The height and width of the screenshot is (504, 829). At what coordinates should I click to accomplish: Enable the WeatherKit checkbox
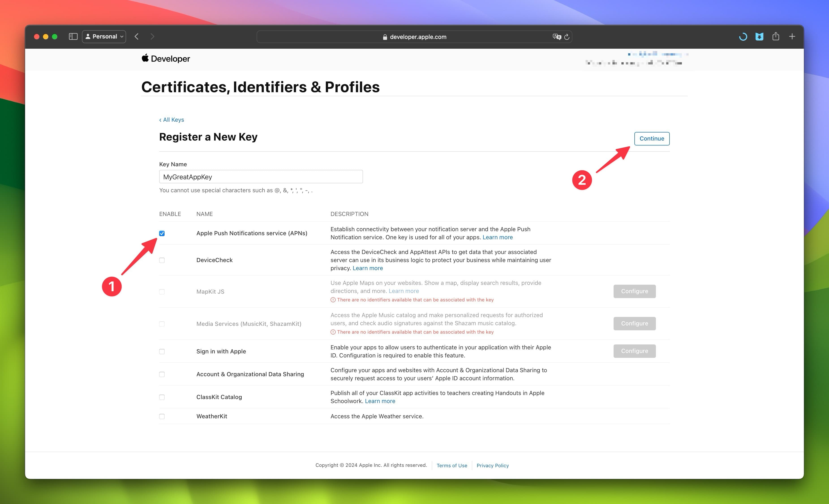(x=162, y=416)
